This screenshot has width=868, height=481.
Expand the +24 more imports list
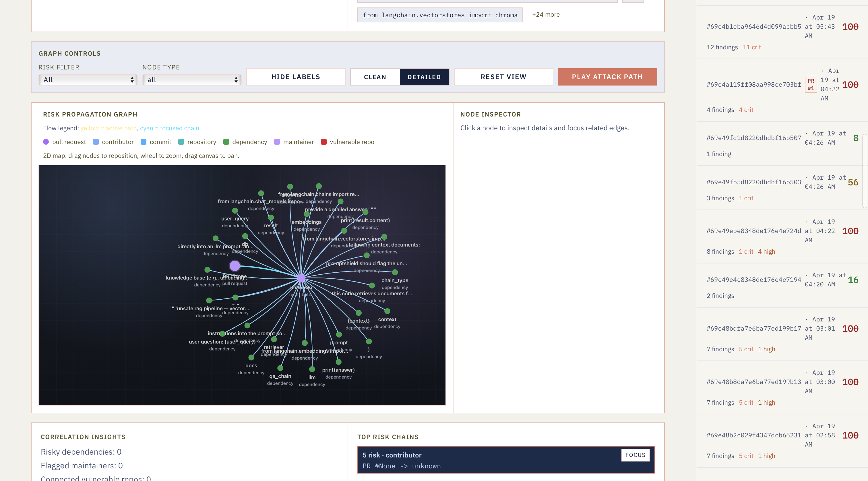pos(546,14)
